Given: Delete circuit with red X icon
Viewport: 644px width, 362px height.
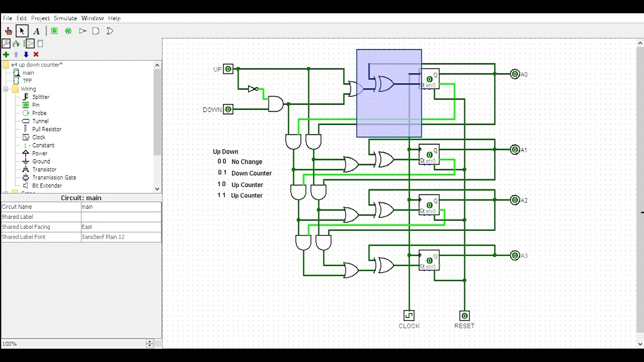Looking at the screenshot, I should point(36,54).
